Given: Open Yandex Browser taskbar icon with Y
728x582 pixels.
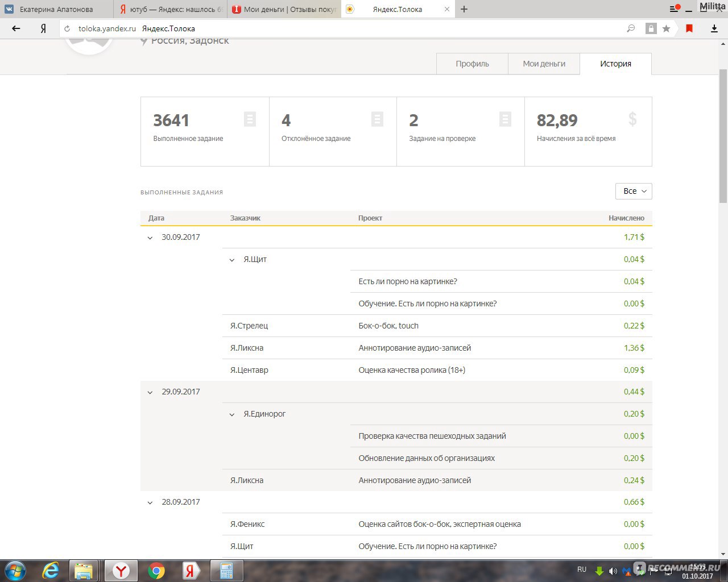Looking at the screenshot, I should (121, 571).
